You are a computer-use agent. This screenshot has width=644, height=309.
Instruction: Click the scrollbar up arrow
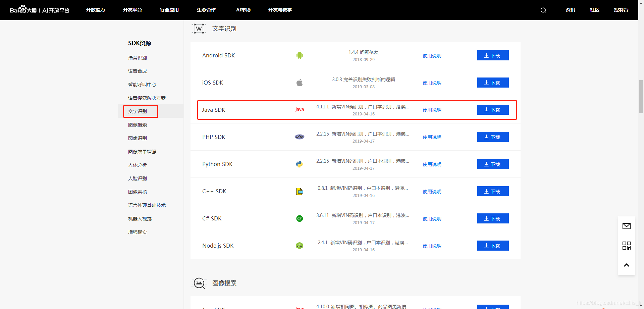tap(641, 3)
